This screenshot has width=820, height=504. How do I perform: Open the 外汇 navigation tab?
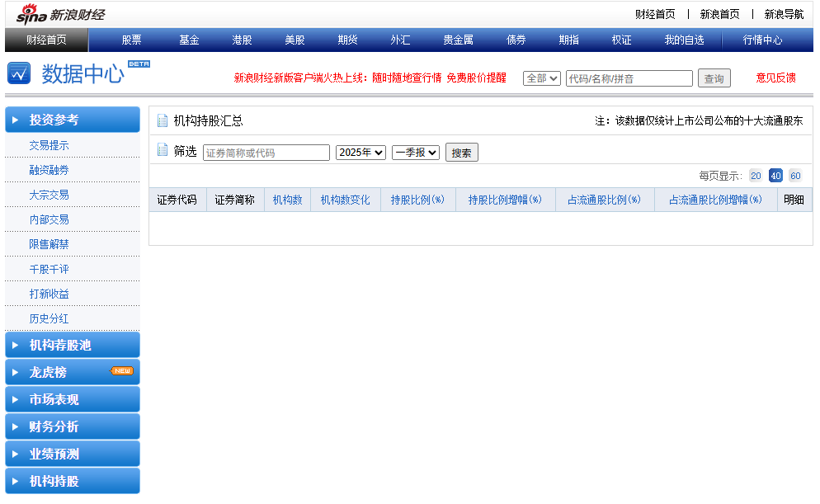(x=400, y=40)
